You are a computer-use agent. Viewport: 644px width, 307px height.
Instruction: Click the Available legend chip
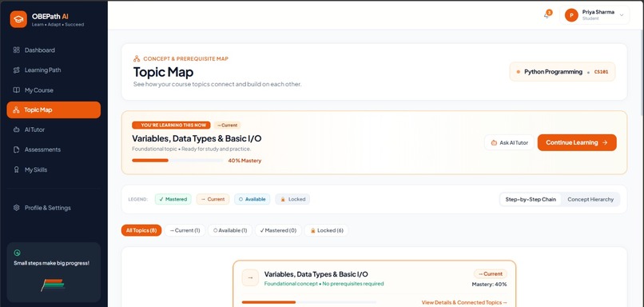point(252,199)
